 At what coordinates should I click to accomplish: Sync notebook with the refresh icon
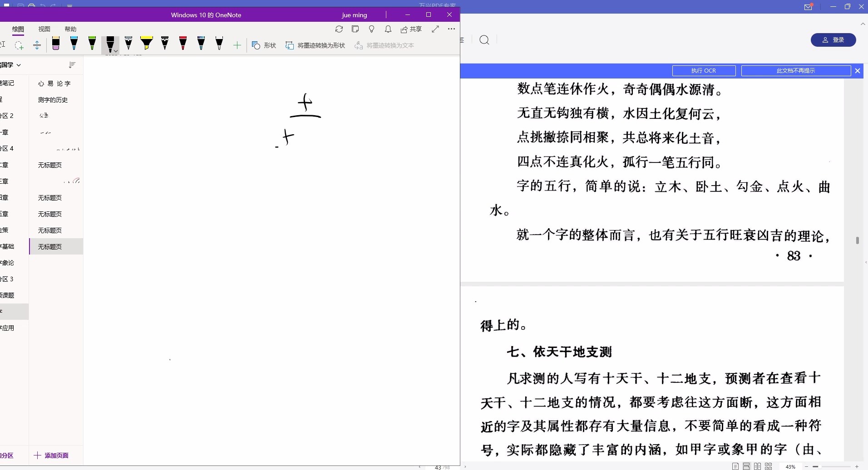[x=339, y=29]
